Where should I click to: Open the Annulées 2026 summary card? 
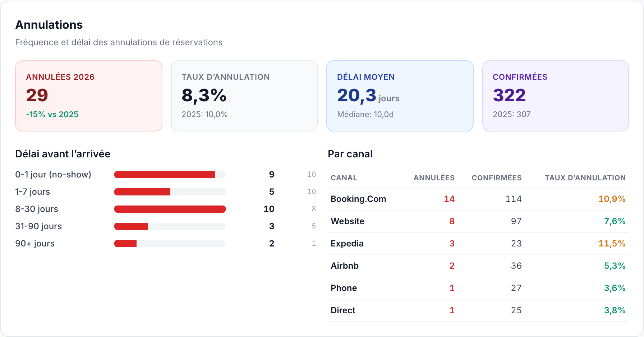89,96
